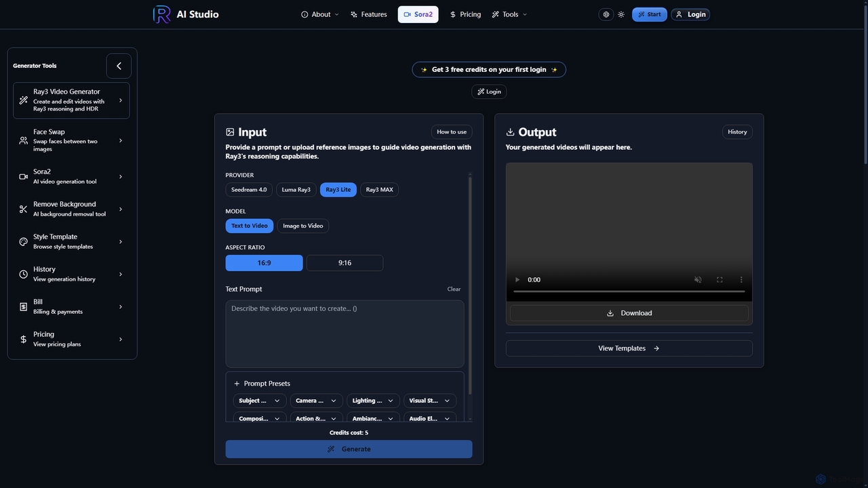Clear the text prompt
The image size is (868, 488).
pyautogui.click(x=454, y=289)
